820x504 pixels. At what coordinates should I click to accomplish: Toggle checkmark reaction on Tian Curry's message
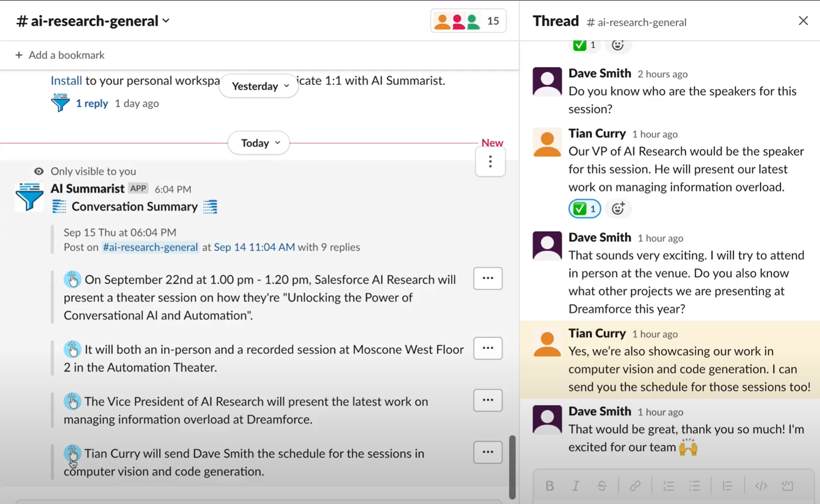pos(585,209)
